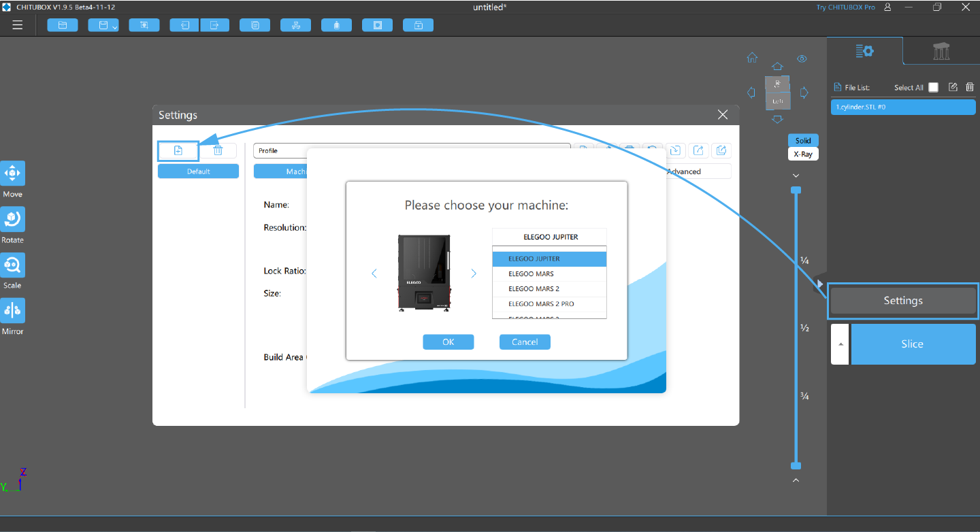This screenshot has width=980, height=532.
Task: Click the redo toolbar icon
Action: [x=214, y=25]
